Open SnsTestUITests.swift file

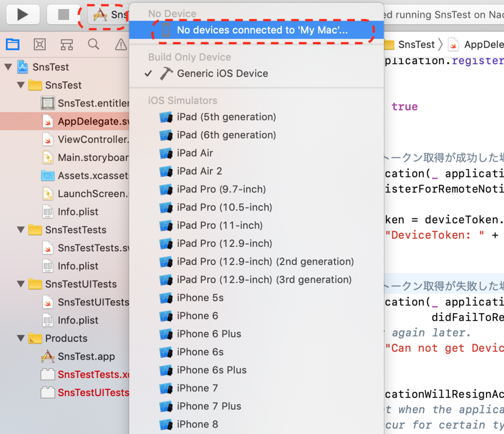point(85,302)
